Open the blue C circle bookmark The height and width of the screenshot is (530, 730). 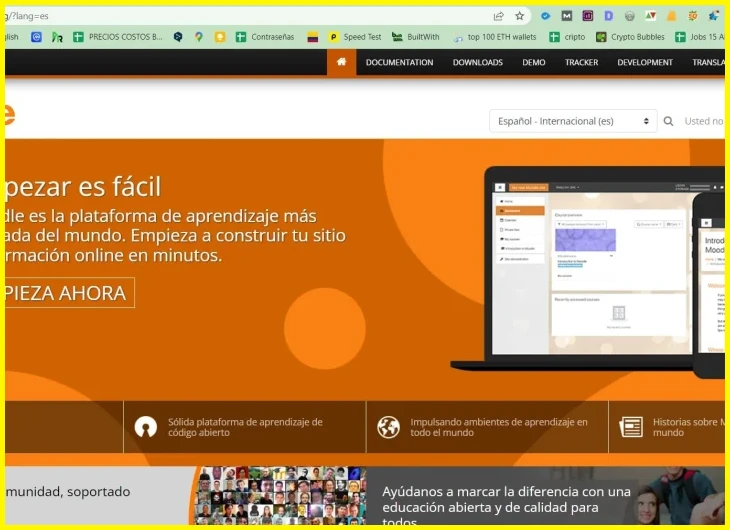click(x=36, y=37)
